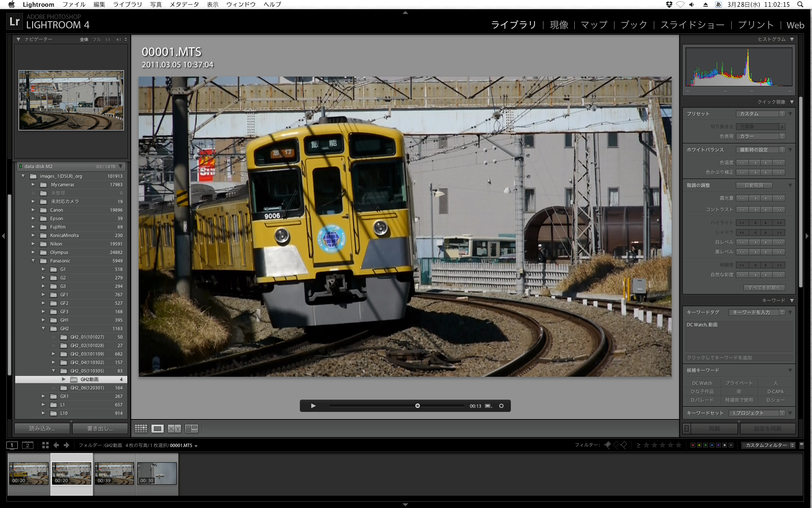Click 自動階調 in tone adjustments
This screenshot has width=812, height=508.
click(754, 185)
